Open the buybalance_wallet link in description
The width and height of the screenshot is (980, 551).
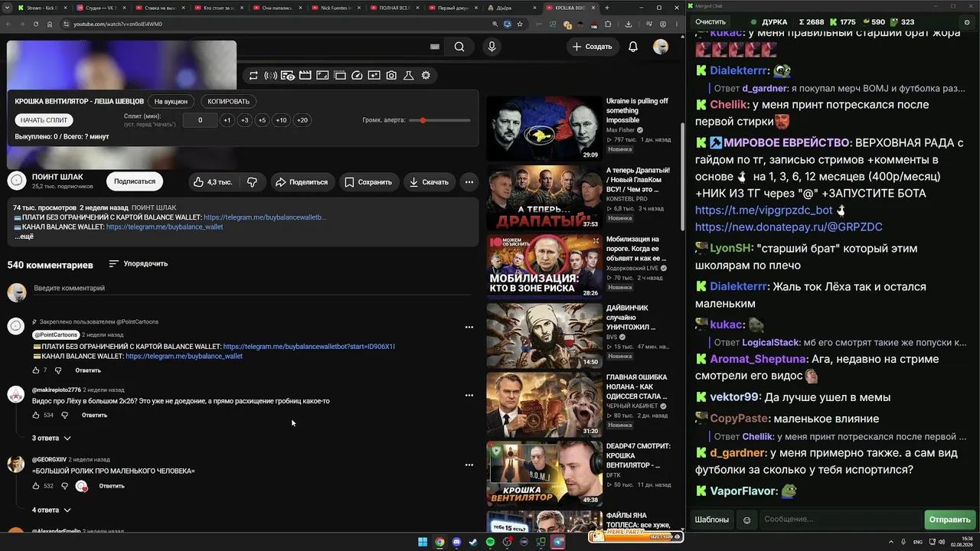click(x=165, y=227)
